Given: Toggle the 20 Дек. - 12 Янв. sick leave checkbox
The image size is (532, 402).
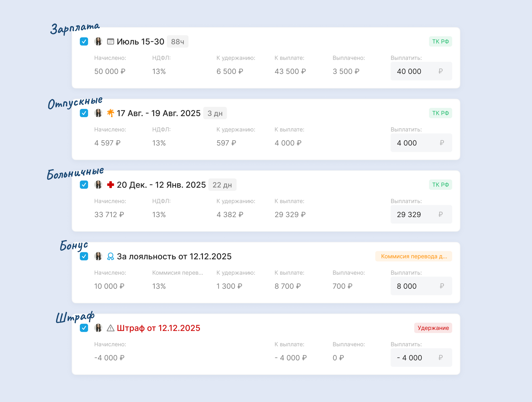Looking at the screenshot, I should [84, 185].
